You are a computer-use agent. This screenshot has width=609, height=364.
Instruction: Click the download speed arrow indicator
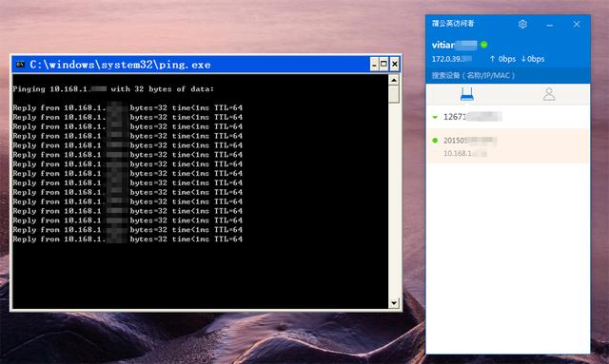pos(523,59)
